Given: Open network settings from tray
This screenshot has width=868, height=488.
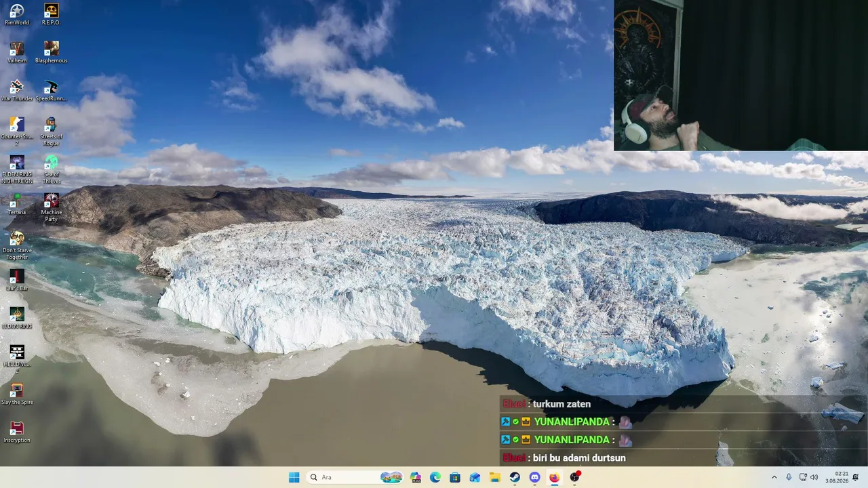Looking at the screenshot, I should pos(803,477).
